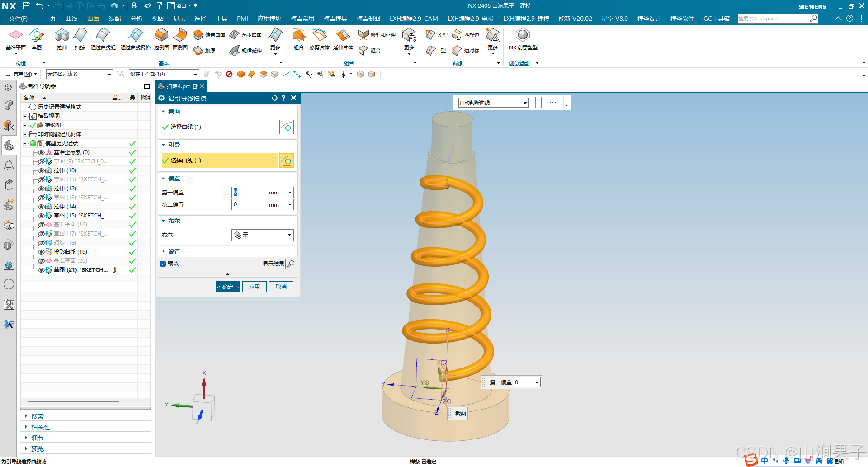Click the 第二偏置 input field
The image size is (868, 467).
(249, 205)
